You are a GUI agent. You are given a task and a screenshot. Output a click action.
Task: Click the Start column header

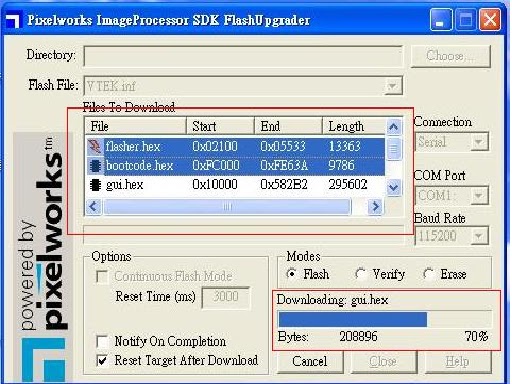click(220, 126)
